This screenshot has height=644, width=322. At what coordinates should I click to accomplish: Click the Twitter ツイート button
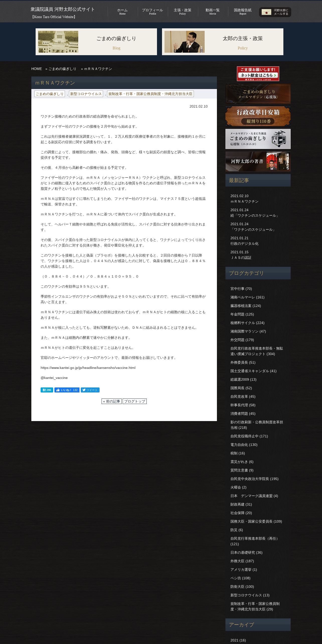[90, 390]
